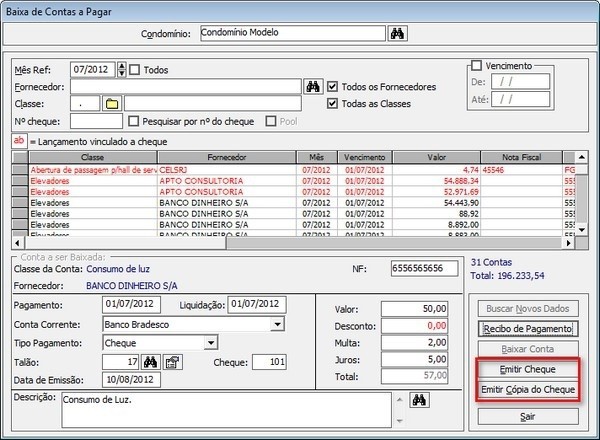The height and width of the screenshot is (440, 600).
Task: Click the Valor field 50,00
Action: coord(414,309)
